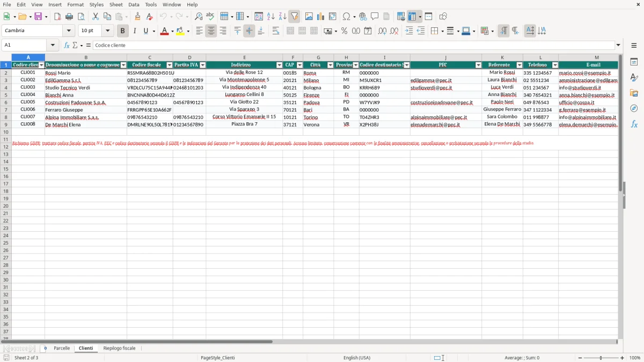Click English (USA) language status
Image resolution: width=644 pixels, height=362 pixels.
click(357, 358)
